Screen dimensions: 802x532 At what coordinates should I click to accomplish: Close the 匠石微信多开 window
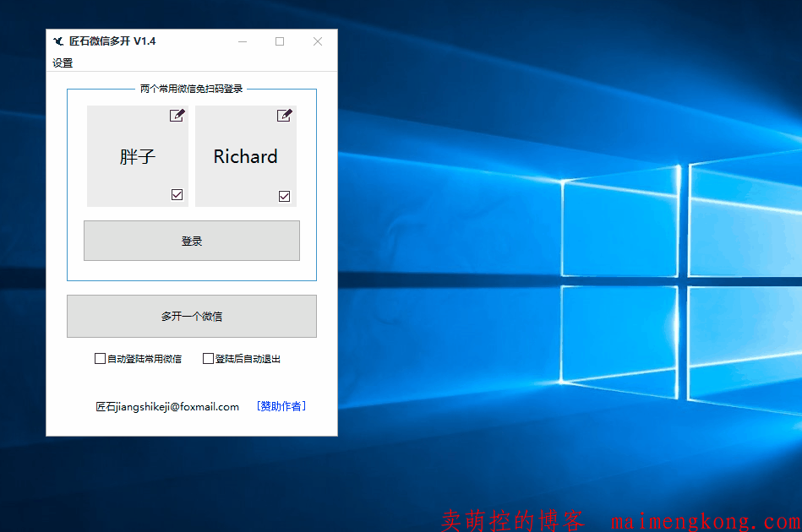pos(318,41)
